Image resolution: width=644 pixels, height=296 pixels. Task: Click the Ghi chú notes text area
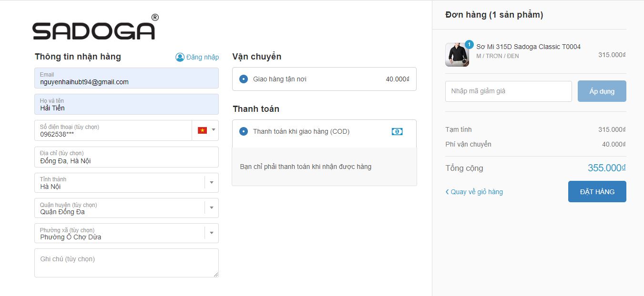[x=126, y=263]
